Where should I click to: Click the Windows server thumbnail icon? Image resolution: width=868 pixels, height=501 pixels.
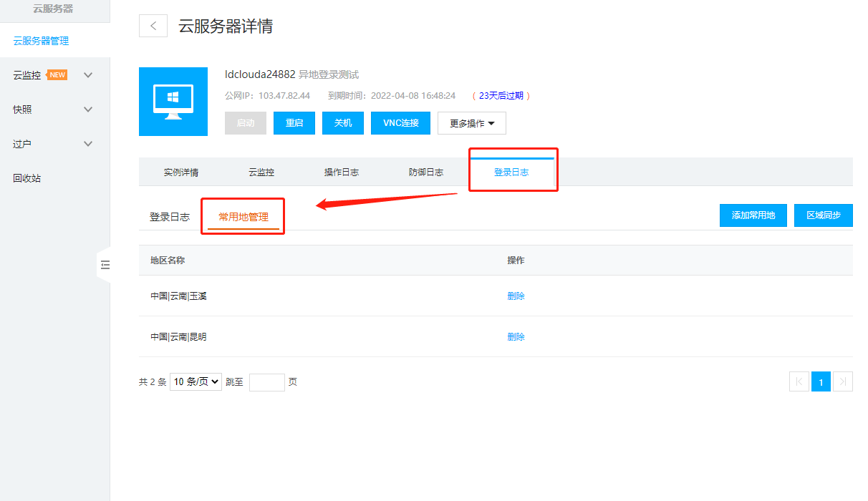pos(173,101)
